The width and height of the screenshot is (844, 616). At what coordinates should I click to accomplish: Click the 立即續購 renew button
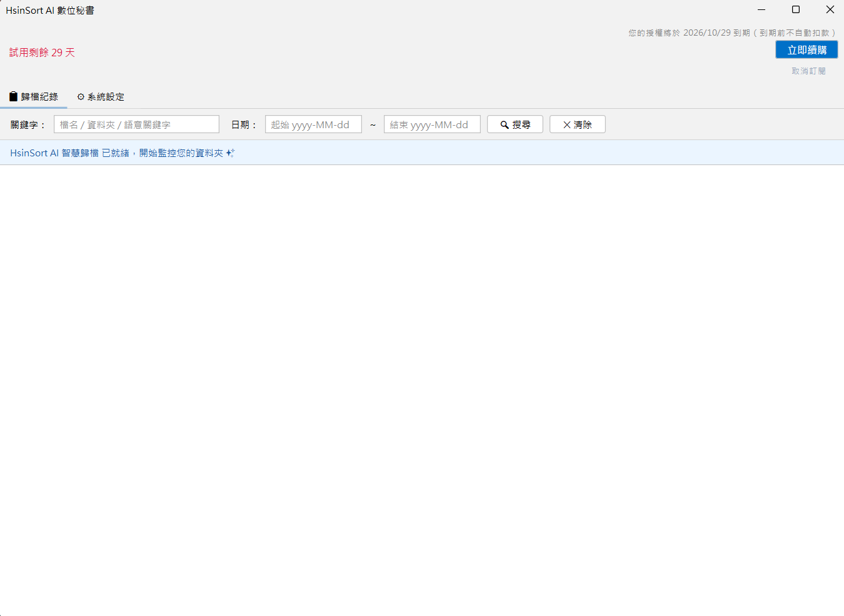pos(806,50)
